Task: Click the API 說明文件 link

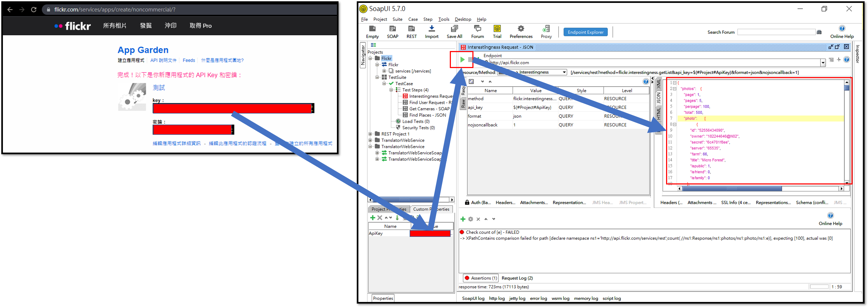Action: click(163, 60)
